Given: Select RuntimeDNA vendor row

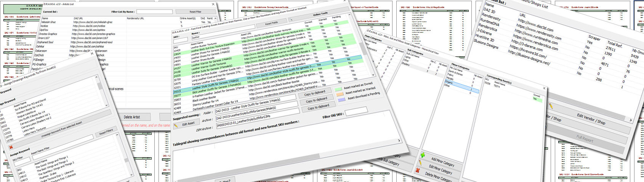Looking at the screenshot, I should (490, 22).
